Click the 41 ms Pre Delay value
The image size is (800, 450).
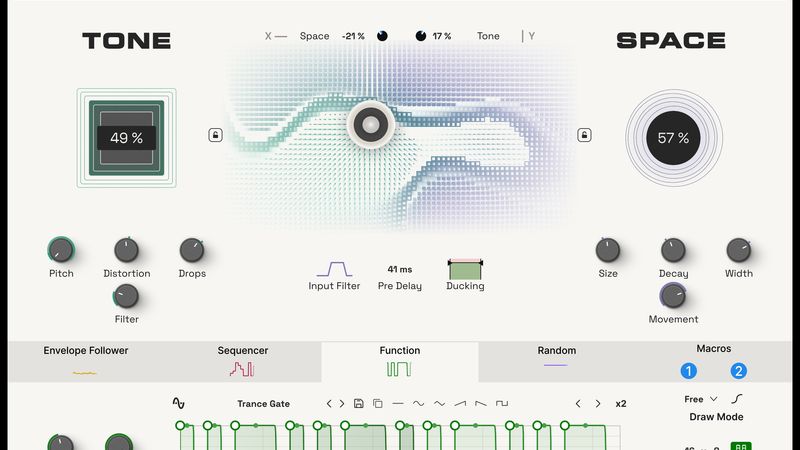coord(399,270)
